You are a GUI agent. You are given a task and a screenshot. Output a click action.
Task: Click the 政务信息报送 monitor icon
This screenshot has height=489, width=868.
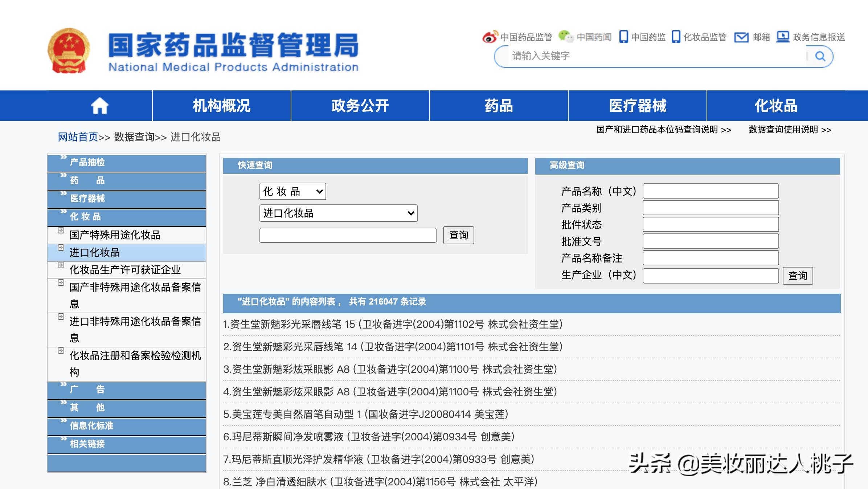click(783, 37)
